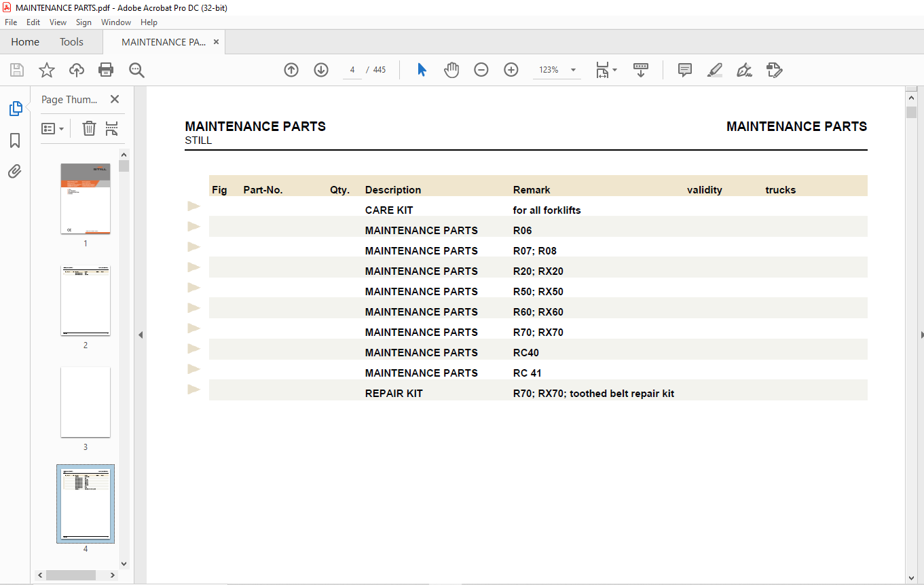Select the arrow Selection tool
The width and height of the screenshot is (924, 585).
pos(422,70)
